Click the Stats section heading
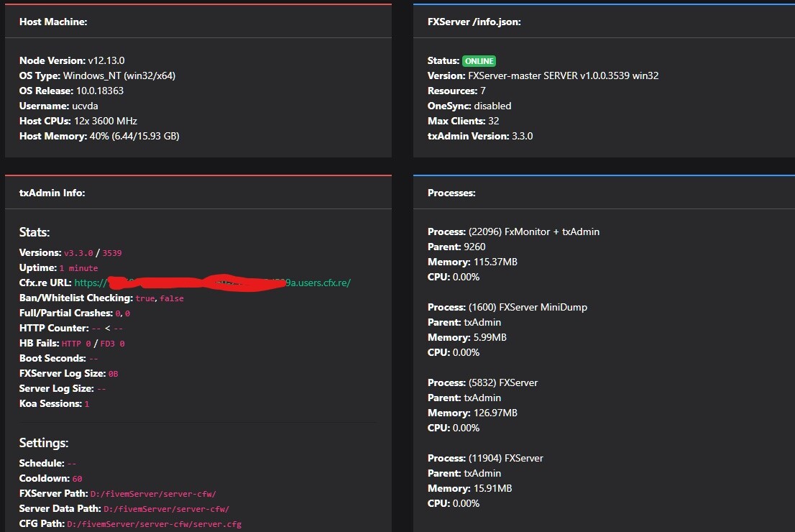 (x=34, y=231)
